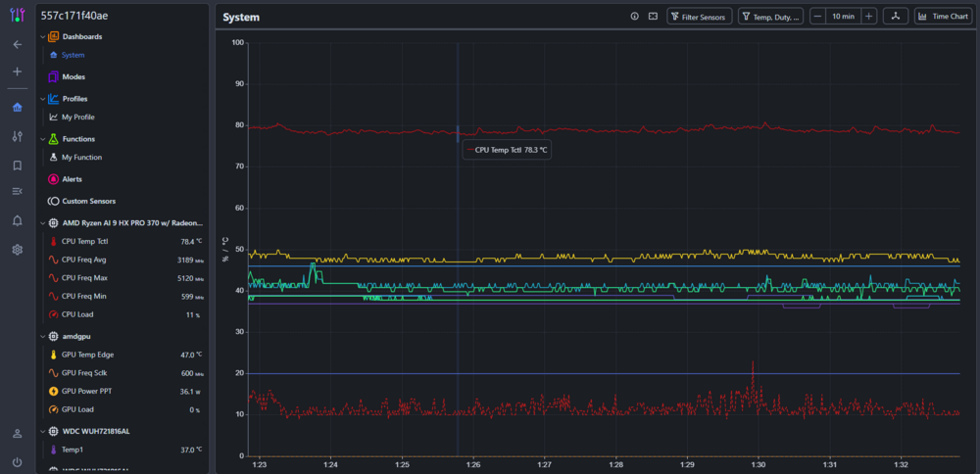The height and width of the screenshot is (474, 980).
Task: Click the GPU Temp Edge thermometer icon
Action: (x=53, y=355)
